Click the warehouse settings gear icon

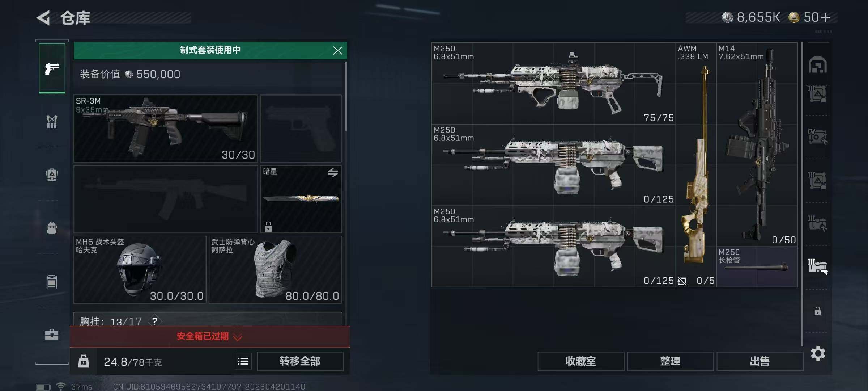point(818,353)
